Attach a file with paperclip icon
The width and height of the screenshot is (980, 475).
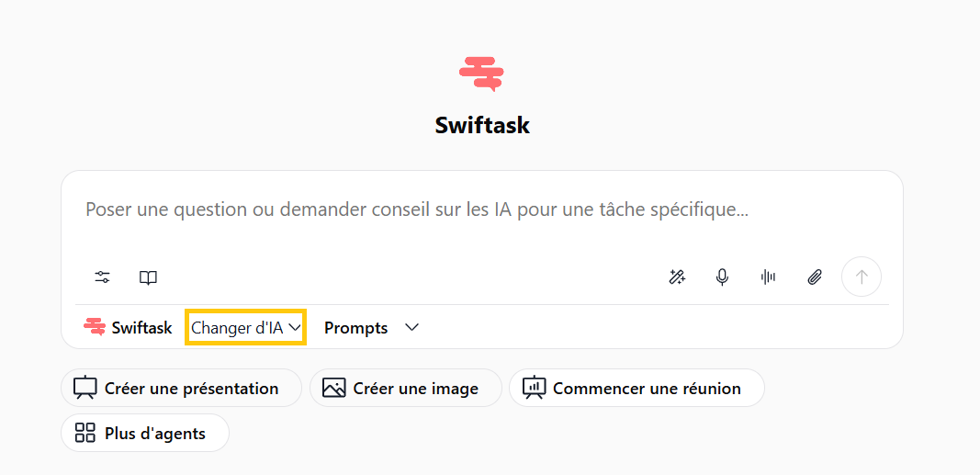(x=814, y=277)
